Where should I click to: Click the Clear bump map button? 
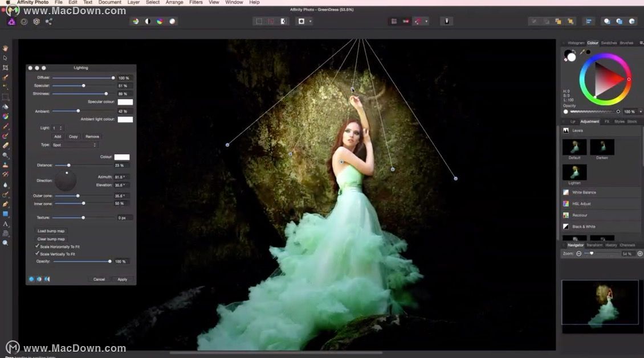(x=51, y=239)
